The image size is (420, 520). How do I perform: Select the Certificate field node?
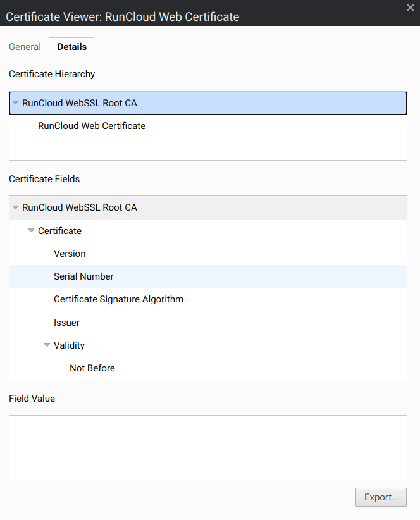pos(208,231)
